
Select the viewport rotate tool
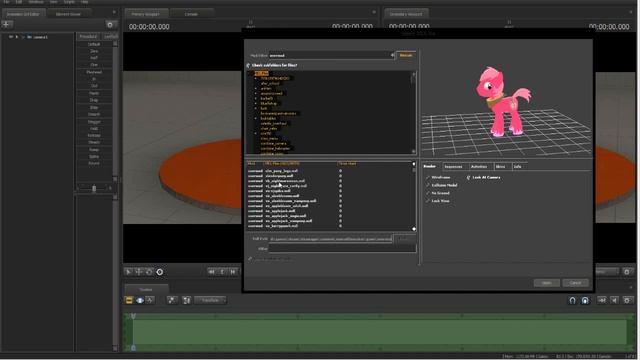click(x=149, y=272)
